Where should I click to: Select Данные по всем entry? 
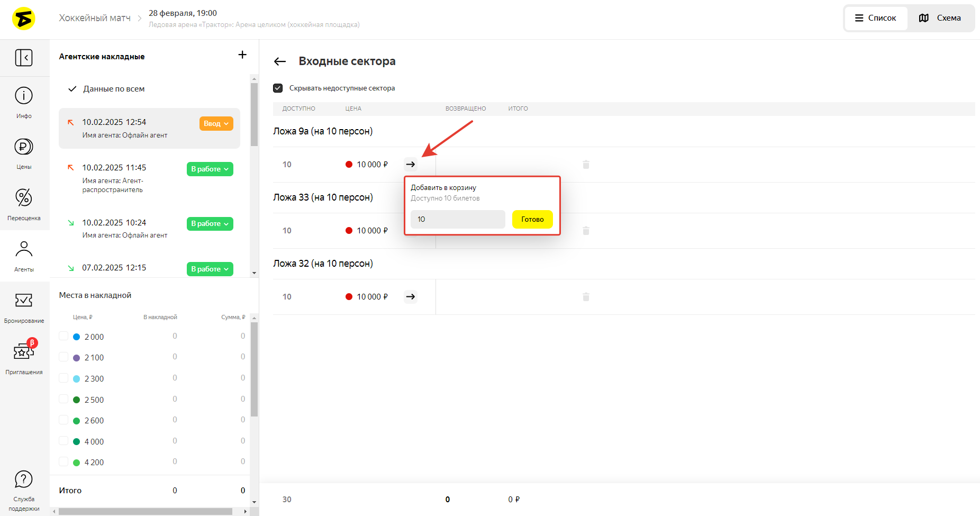114,89
